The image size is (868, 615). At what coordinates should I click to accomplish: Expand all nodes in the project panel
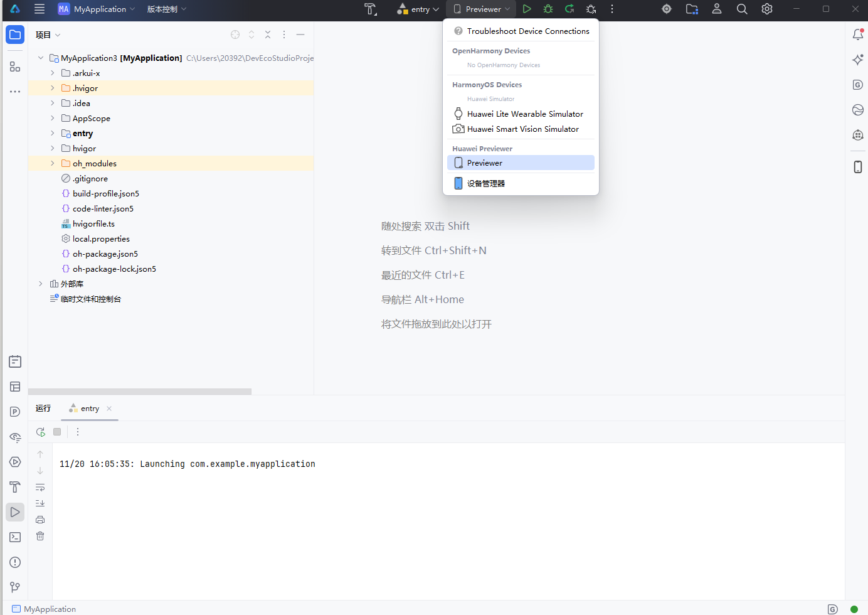click(x=251, y=35)
